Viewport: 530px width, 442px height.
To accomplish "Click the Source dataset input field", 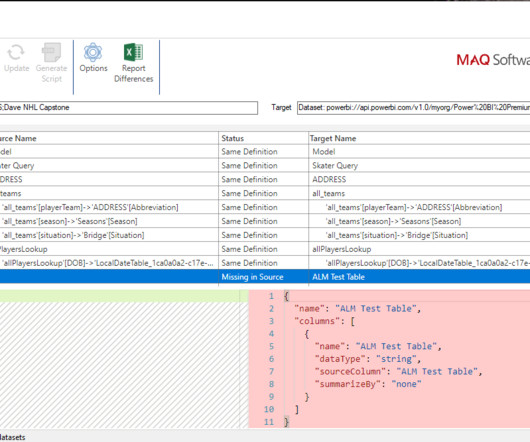I will click(x=128, y=108).
